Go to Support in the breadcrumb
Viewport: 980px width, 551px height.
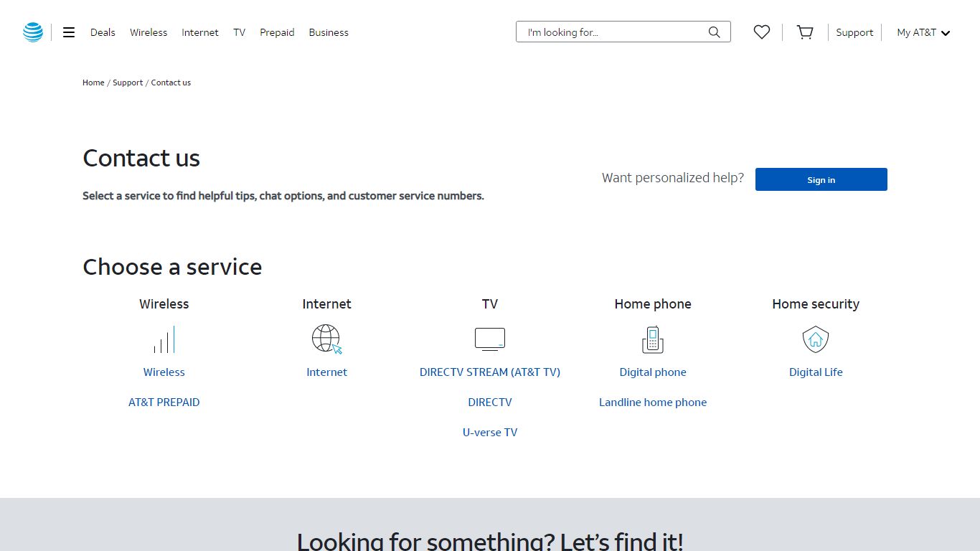click(x=128, y=83)
